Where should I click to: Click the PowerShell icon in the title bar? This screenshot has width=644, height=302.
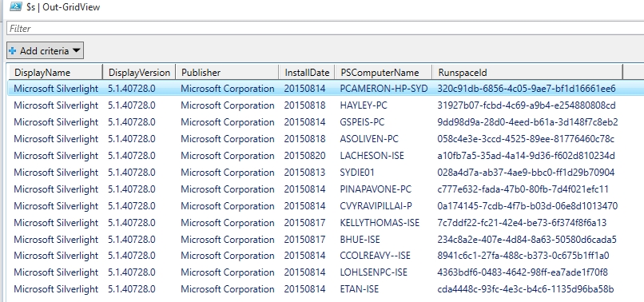tap(16, 6)
